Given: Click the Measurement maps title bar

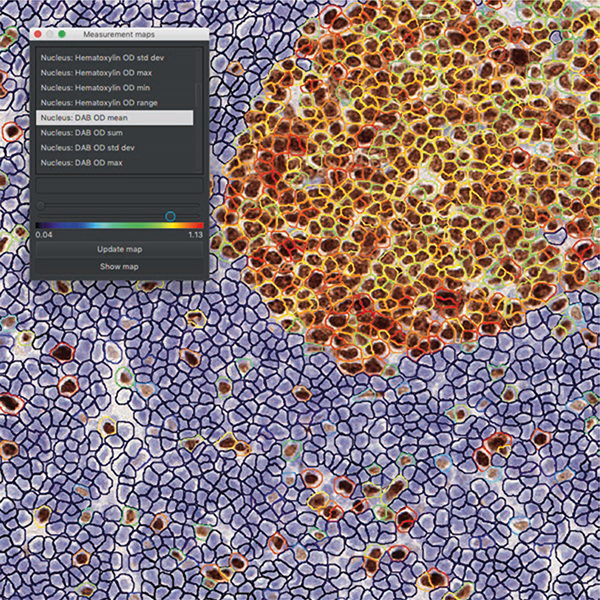Looking at the screenshot, I should click(x=119, y=34).
